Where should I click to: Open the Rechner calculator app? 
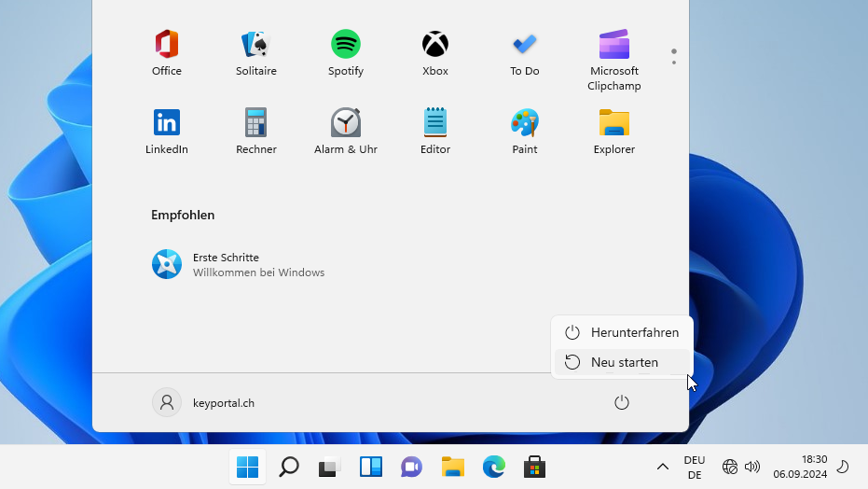coord(255,132)
